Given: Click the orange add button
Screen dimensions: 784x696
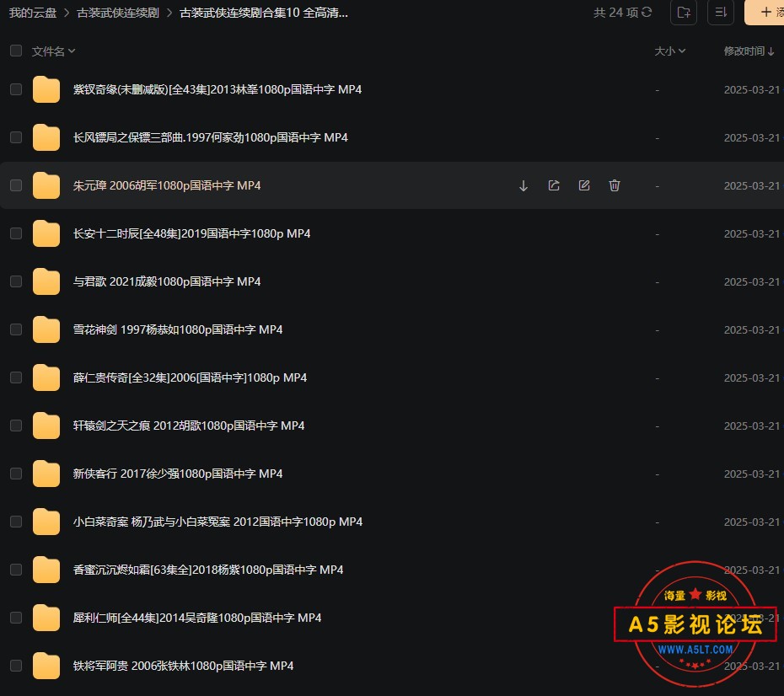Looking at the screenshot, I should tap(765, 12).
